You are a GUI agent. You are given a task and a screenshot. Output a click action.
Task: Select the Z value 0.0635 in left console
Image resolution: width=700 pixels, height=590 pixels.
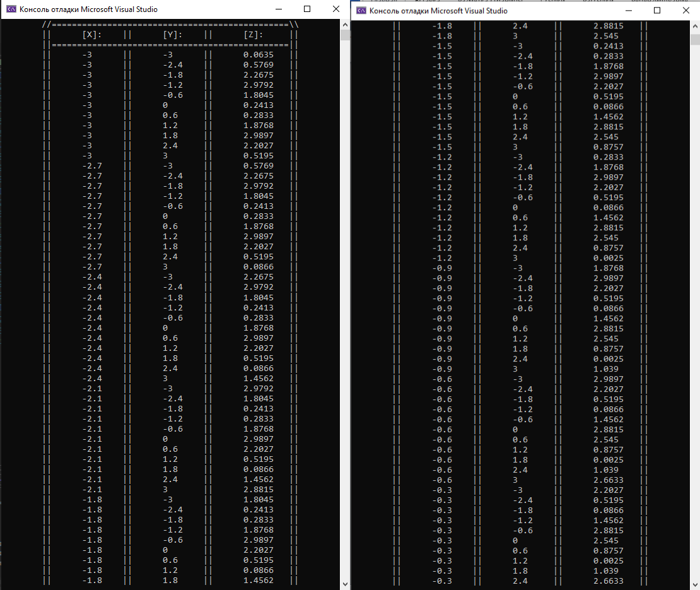[259, 54]
